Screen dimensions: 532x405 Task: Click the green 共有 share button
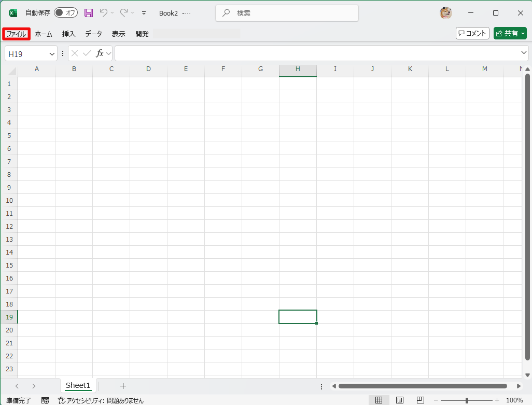(x=510, y=33)
